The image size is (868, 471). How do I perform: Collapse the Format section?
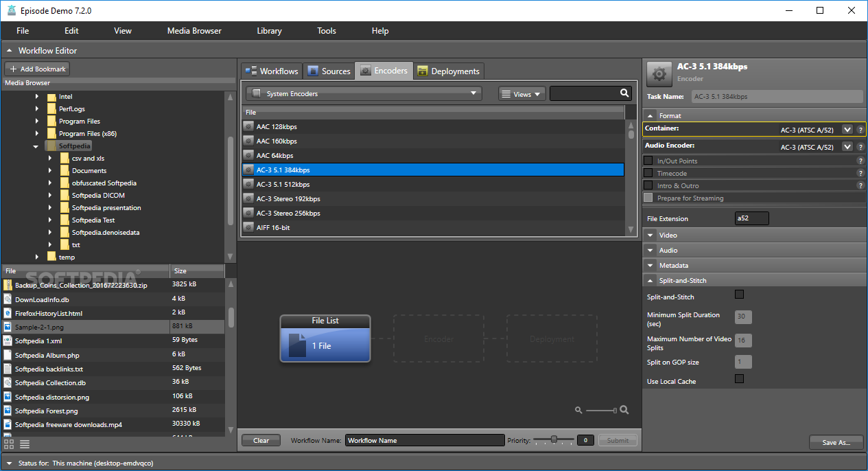click(650, 116)
